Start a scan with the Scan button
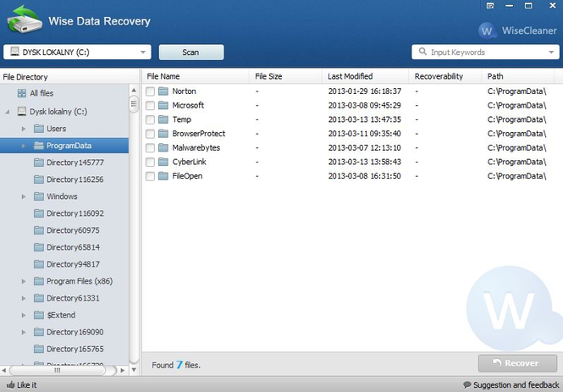This screenshot has height=392, width=563. click(x=191, y=52)
